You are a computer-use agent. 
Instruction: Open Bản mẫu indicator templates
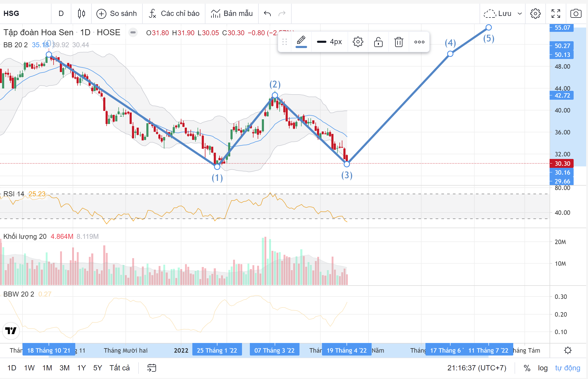[232, 13]
